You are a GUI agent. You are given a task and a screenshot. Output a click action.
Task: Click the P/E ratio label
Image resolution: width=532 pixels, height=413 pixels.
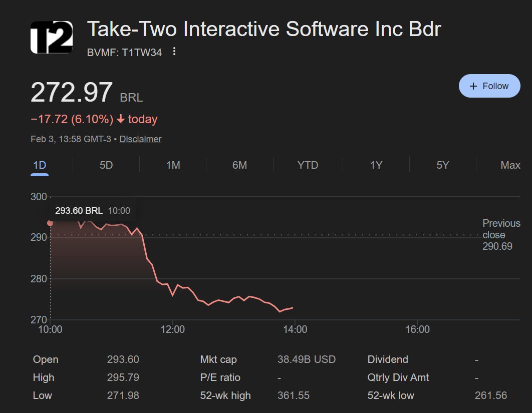[220, 377]
